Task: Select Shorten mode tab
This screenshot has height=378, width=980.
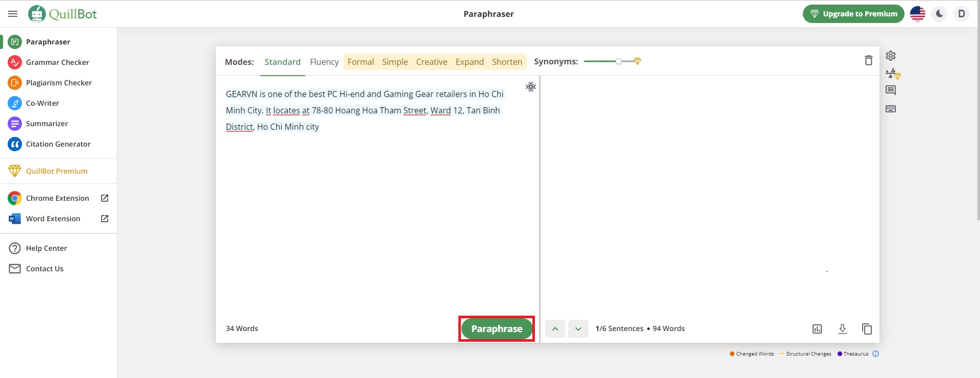Action: coord(507,62)
